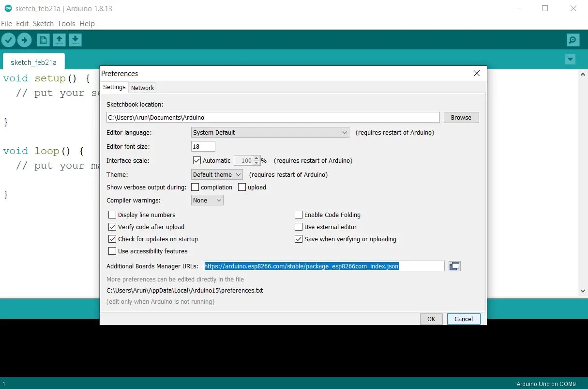588x389 pixels.
Task: Click the interface scale percentage stepper
Action: [256, 160]
